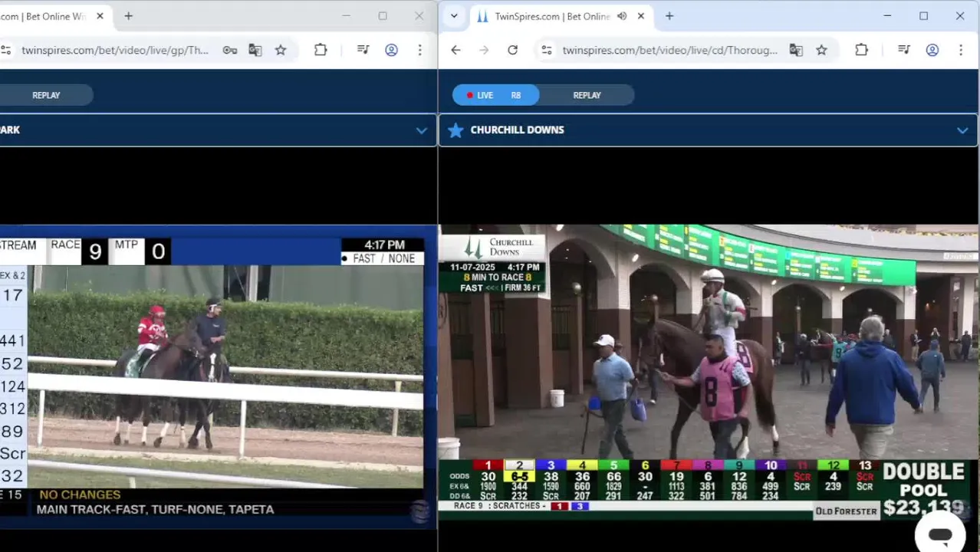Screen dimensions: 980x552
Task: Click the forward arrow in right browser window
Action: coord(484,50)
